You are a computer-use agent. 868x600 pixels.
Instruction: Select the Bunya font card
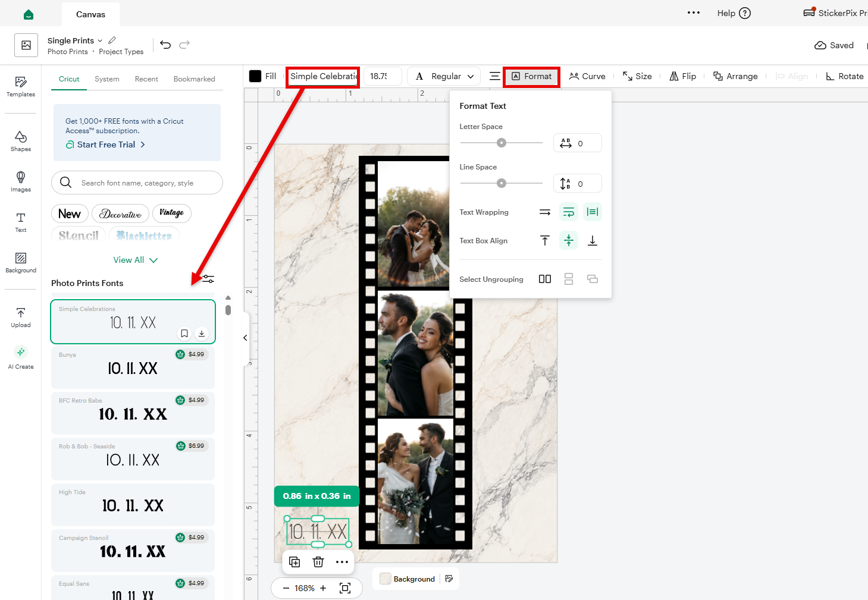(x=133, y=367)
